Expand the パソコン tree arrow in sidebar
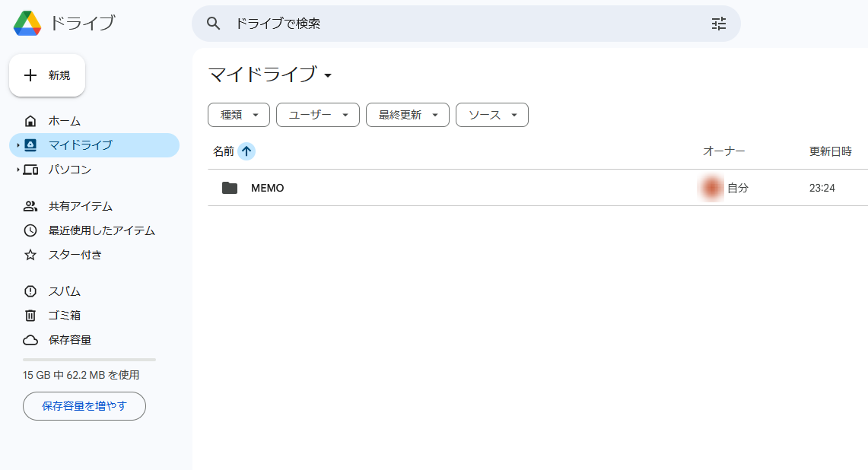The height and width of the screenshot is (470, 868). (x=17, y=170)
